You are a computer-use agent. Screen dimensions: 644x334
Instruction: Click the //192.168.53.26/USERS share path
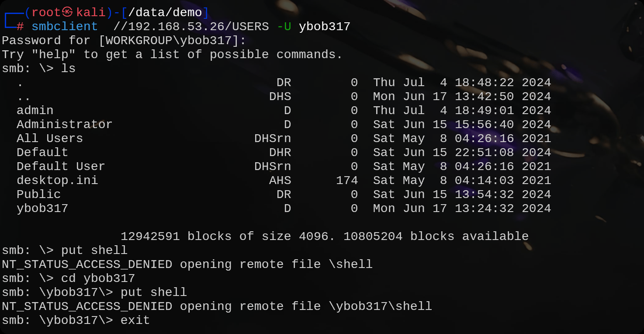[191, 27]
